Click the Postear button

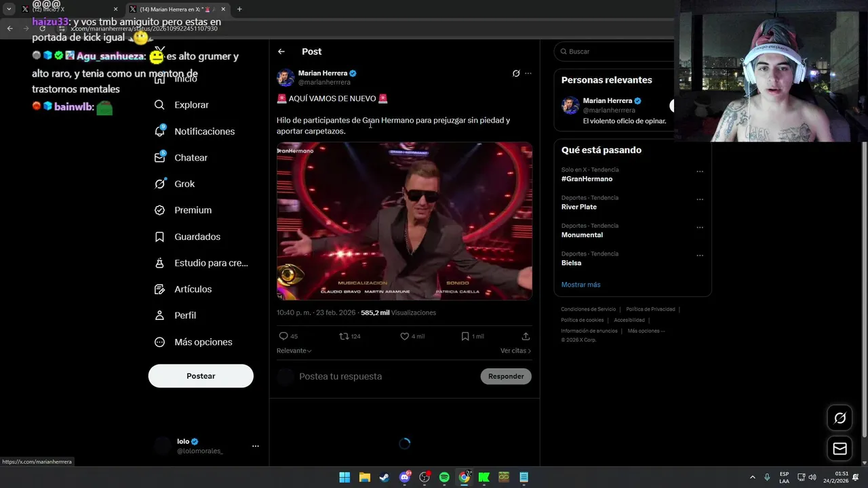pos(201,376)
